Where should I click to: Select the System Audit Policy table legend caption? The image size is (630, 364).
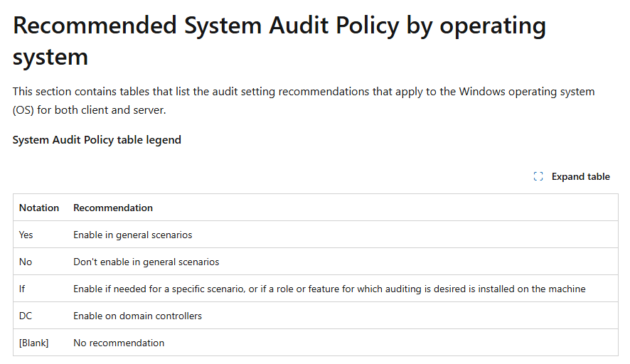pyautogui.click(x=97, y=140)
